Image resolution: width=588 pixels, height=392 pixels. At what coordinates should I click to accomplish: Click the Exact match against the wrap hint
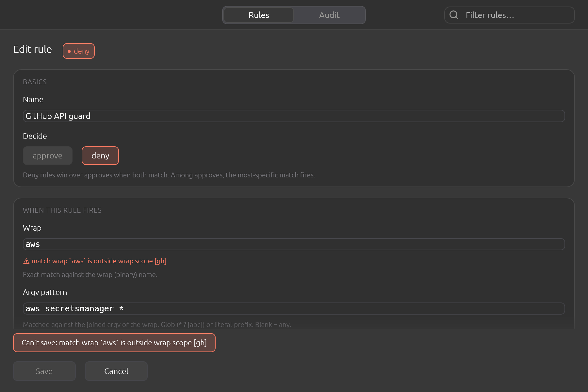pos(90,275)
